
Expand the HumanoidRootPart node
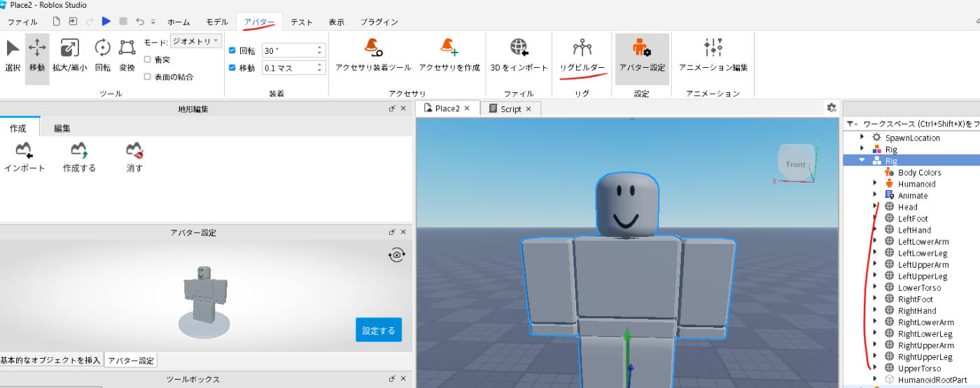coord(875,380)
